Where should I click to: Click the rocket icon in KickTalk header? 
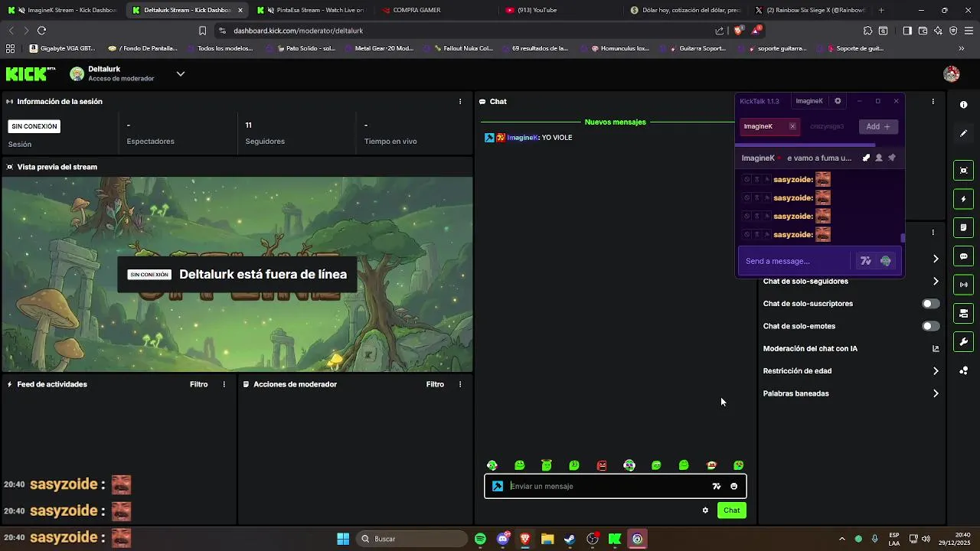point(866,158)
